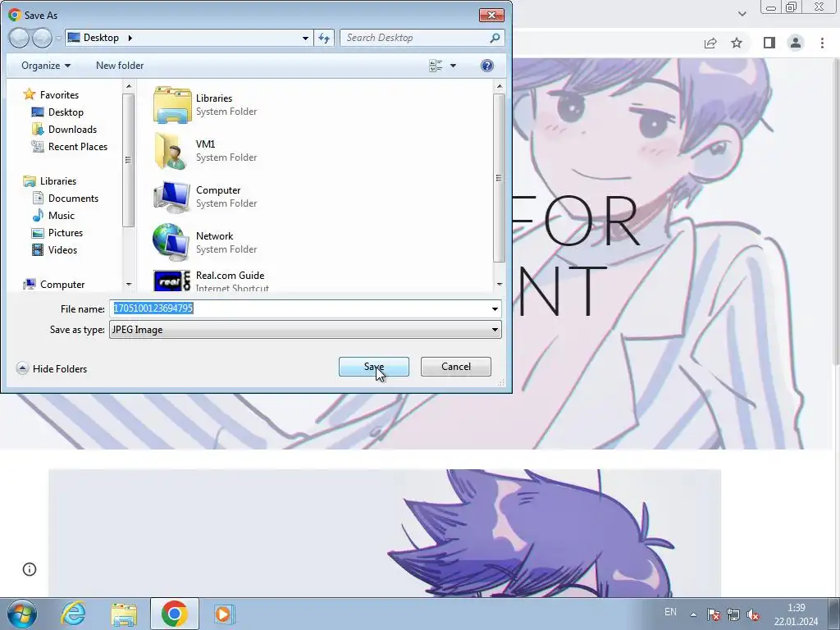Viewport: 840px width, 630px height.
Task: Open Chrome's side panel icon
Action: pyautogui.click(x=769, y=43)
